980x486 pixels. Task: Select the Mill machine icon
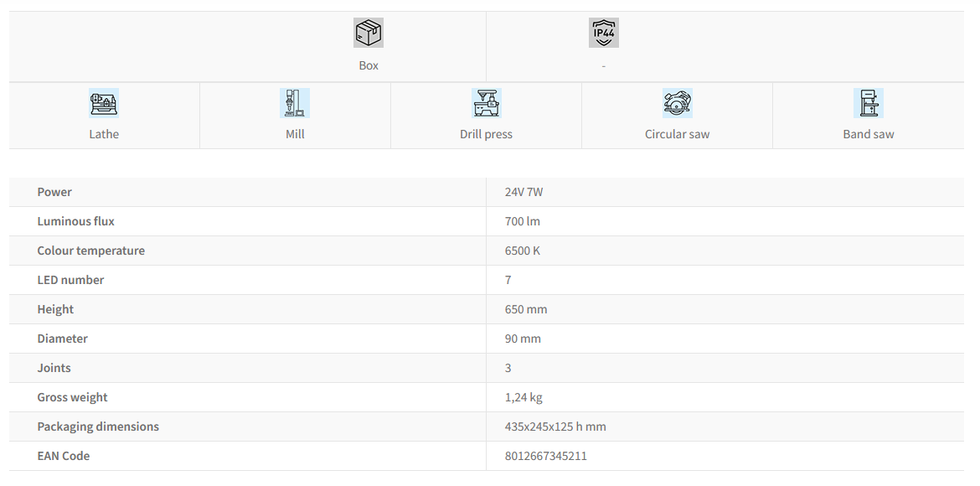click(x=295, y=103)
